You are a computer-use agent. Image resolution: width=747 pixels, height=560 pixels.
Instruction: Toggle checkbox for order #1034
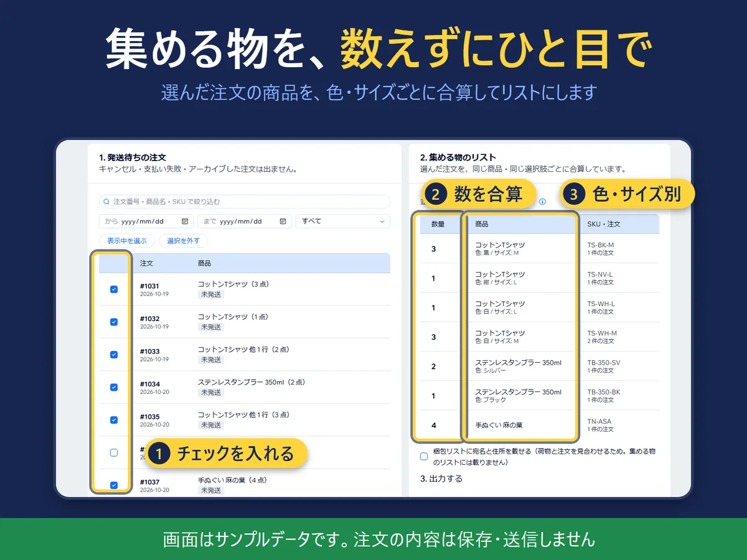coord(114,387)
